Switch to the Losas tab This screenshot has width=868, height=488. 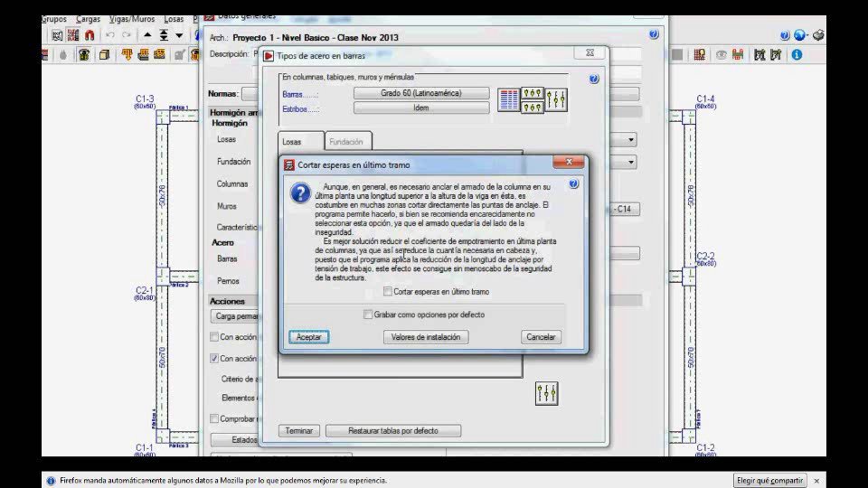click(300, 141)
